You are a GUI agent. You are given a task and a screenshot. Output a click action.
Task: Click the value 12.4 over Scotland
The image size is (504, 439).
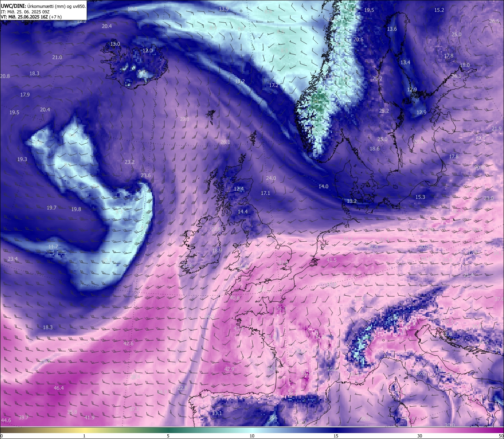[239, 189]
